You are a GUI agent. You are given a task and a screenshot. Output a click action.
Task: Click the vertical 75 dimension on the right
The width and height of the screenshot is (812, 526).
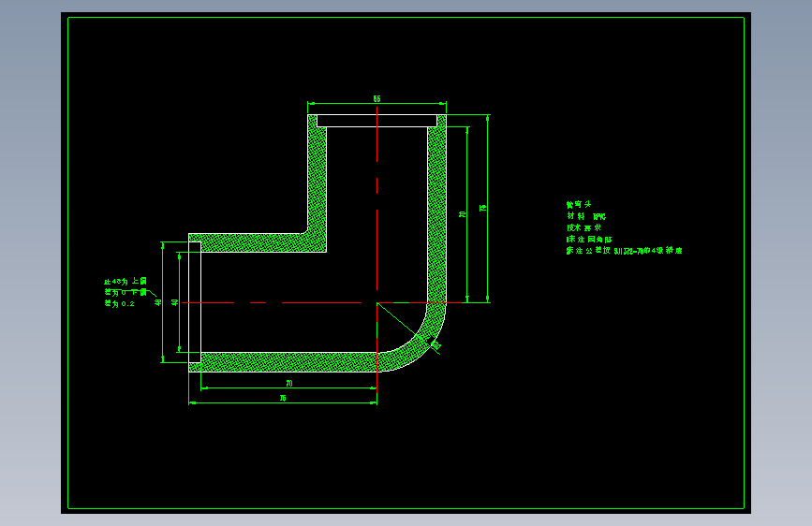point(482,208)
